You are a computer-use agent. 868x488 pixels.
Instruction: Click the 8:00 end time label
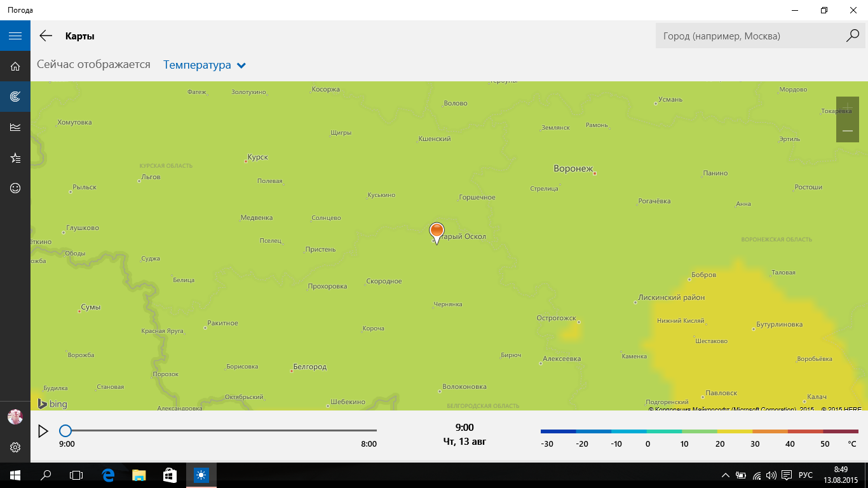tap(369, 444)
